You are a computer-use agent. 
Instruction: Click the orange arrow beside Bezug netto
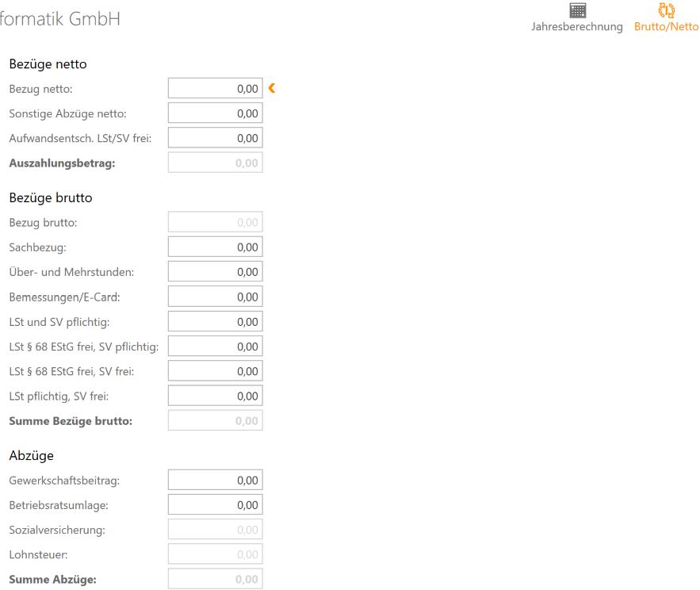point(272,88)
